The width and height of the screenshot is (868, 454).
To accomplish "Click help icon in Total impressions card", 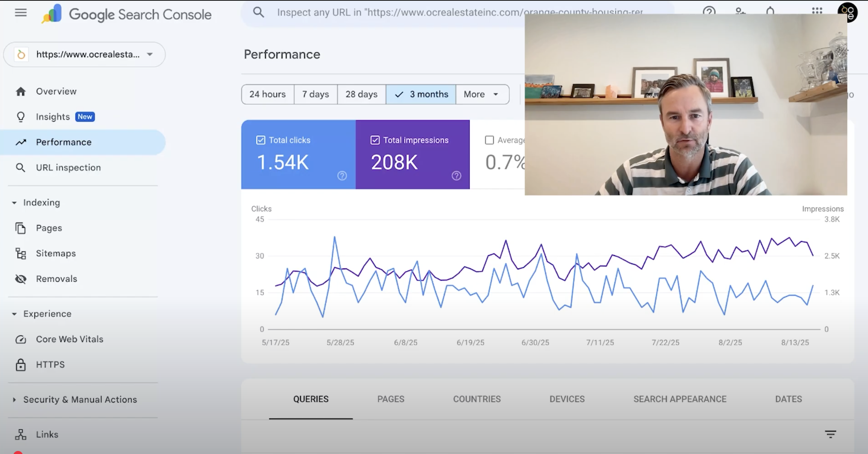I will tap(456, 176).
